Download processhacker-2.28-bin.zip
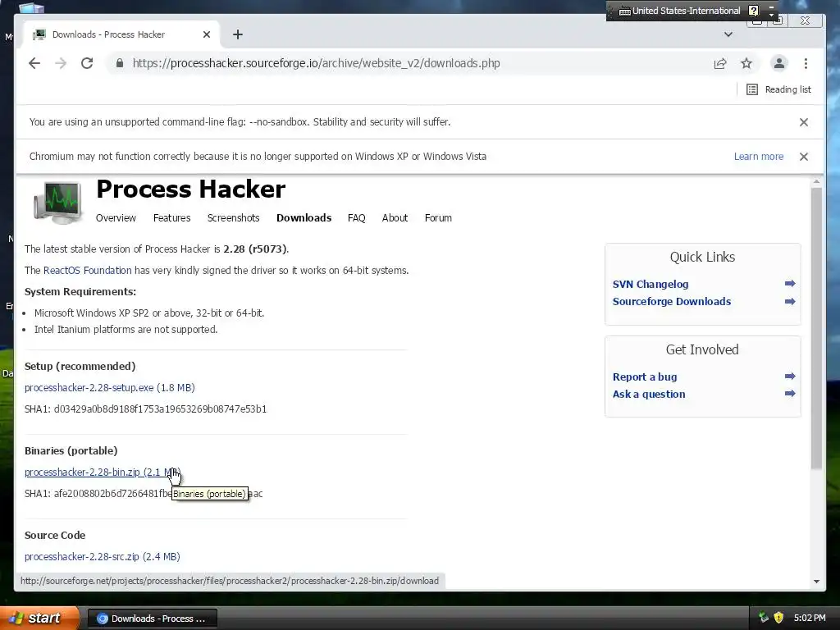Viewport: 840px width, 630px height. pos(103,472)
